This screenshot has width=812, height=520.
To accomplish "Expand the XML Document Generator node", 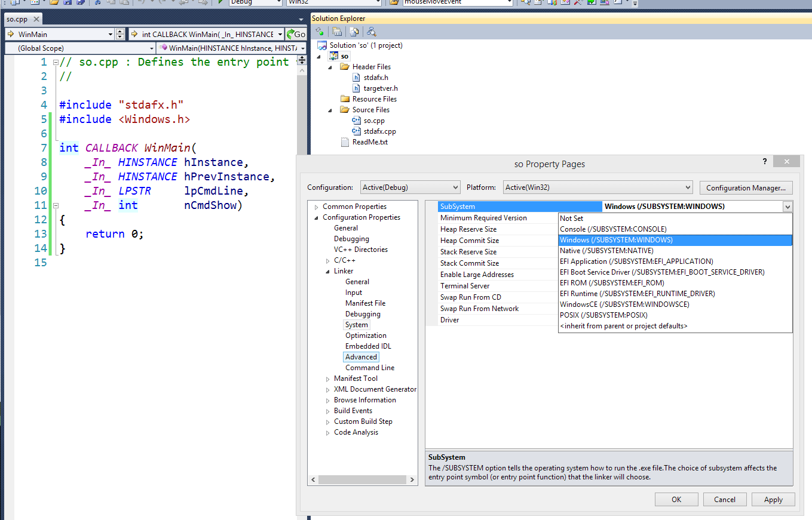I will point(327,389).
